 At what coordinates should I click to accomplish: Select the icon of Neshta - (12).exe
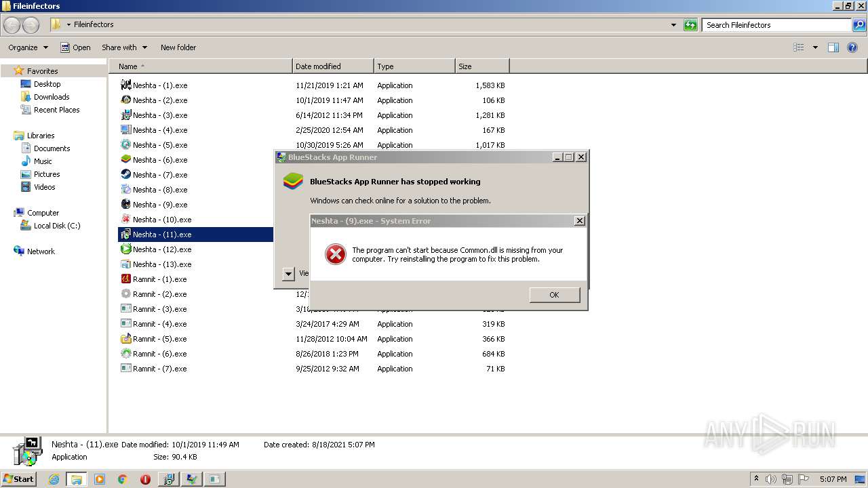tap(125, 249)
